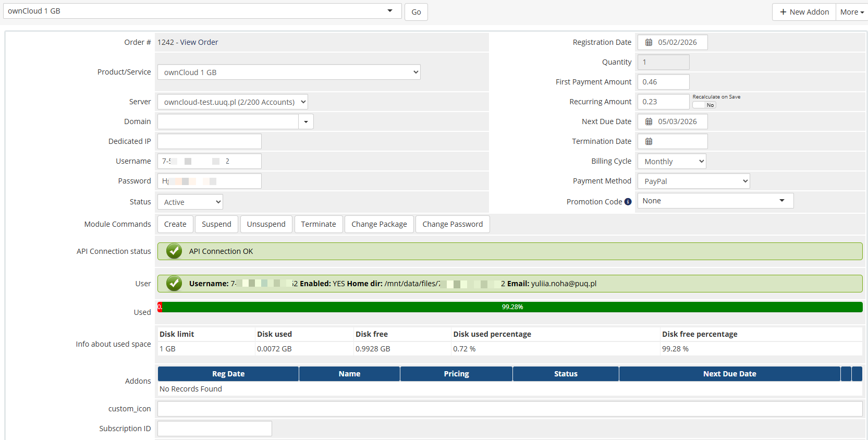The height and width of the screenshot is (440, 868).
Task: Click the User status checkmark icon
Action: [174, 284]
